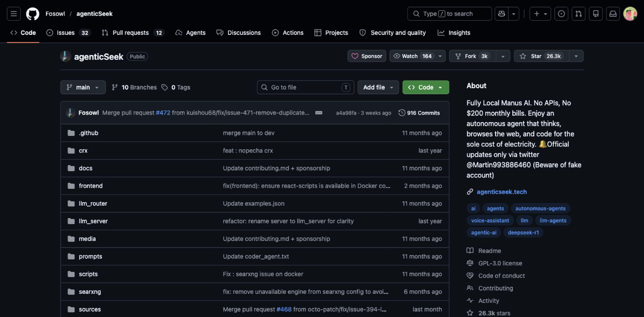This screenshot has width=644, height=317.
Task: Open the Issues icon in header
Action: click(x=561, y=14)
